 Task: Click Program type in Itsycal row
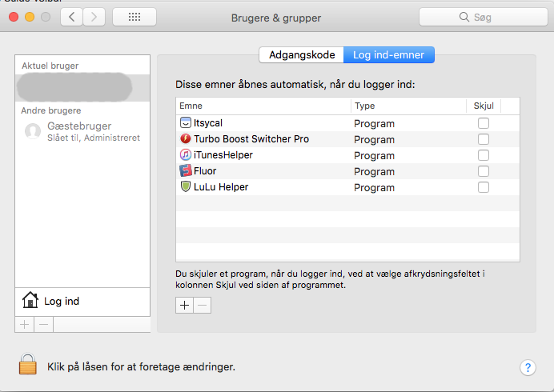(374, 124)
